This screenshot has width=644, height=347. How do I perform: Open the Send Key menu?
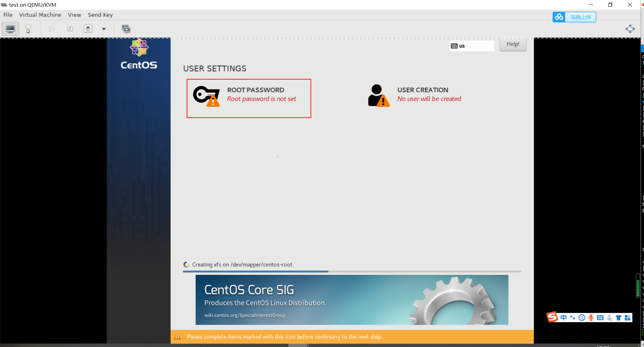click(100, 15)
